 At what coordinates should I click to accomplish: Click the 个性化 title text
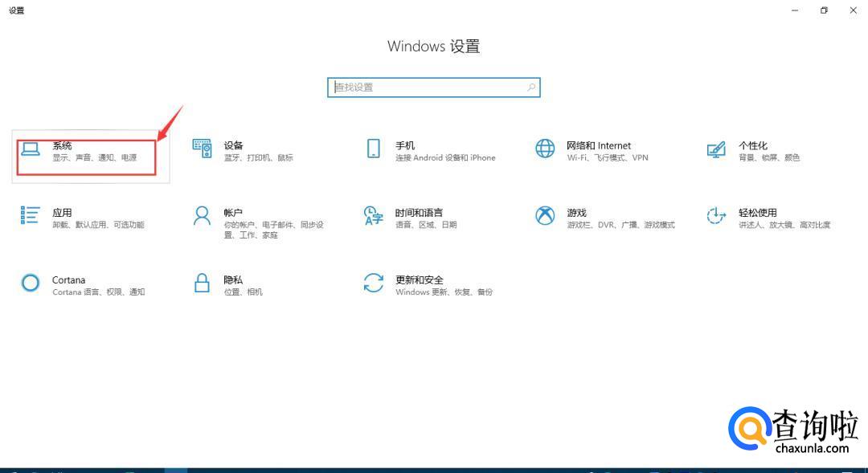(753, 145)
